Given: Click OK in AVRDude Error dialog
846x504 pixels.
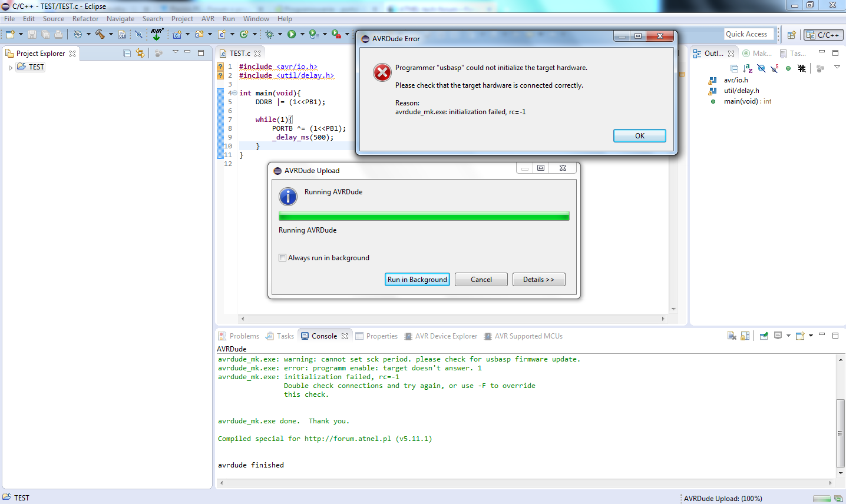Looking at the screenshot, I should [x=640, y=135].
